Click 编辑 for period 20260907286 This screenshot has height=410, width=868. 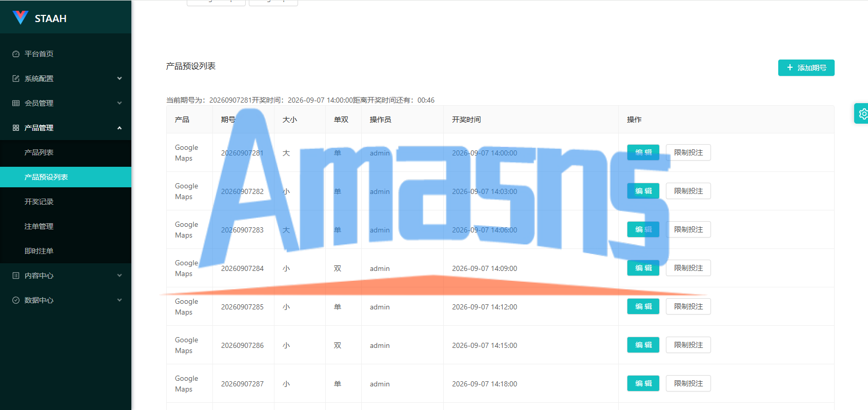(643, 345)
